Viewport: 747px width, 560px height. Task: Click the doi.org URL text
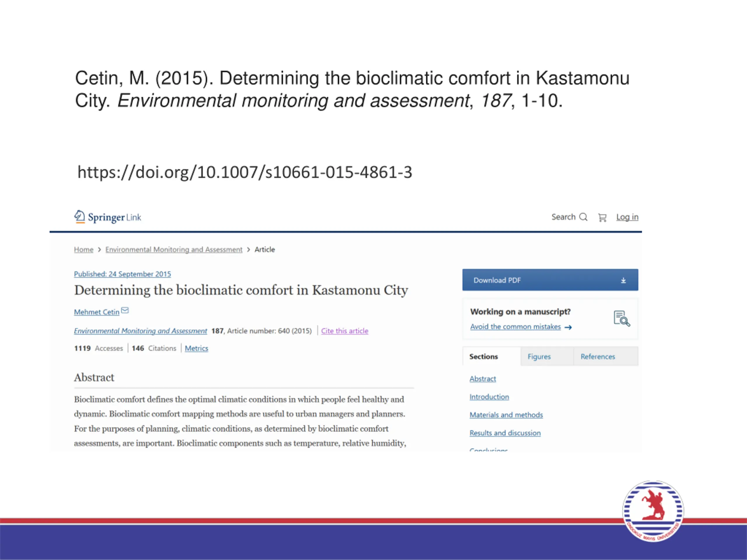click(x=245, y=172)
